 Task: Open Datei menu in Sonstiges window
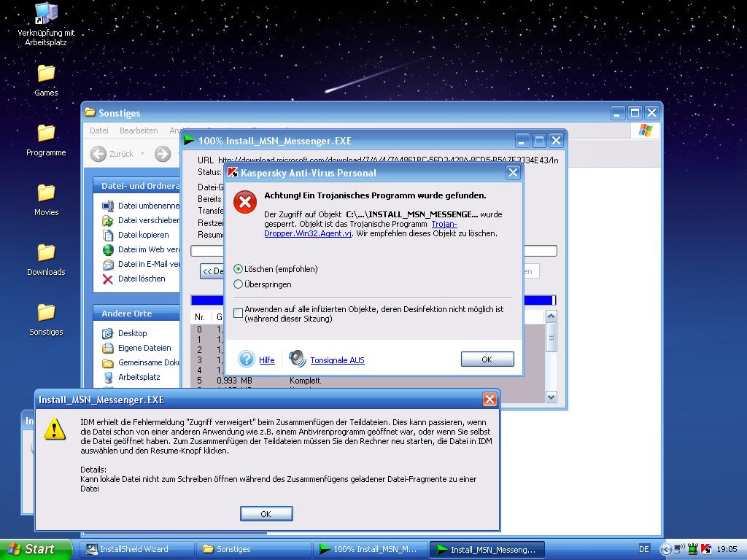tap(99, 131)
